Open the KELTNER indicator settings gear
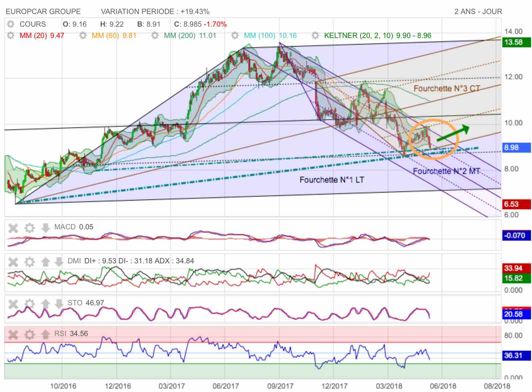The width and height of the screenshot is (532, 392). click(315, 35)
